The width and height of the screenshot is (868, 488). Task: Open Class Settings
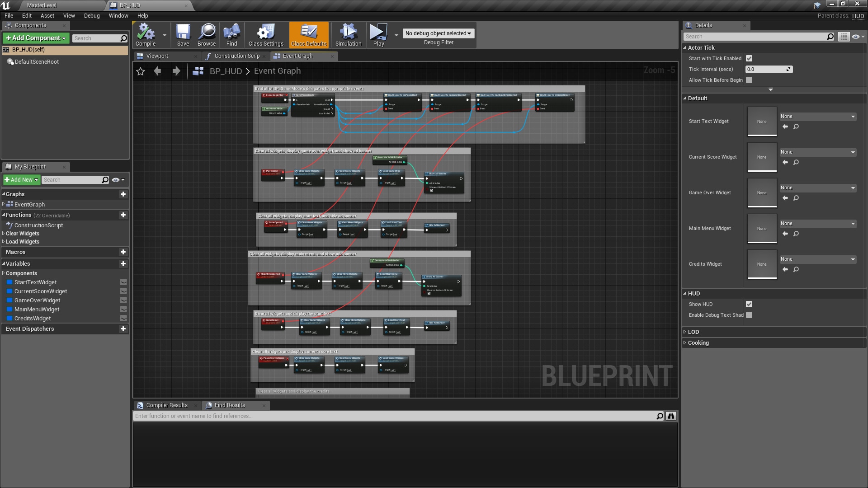(x=265, y=35)
